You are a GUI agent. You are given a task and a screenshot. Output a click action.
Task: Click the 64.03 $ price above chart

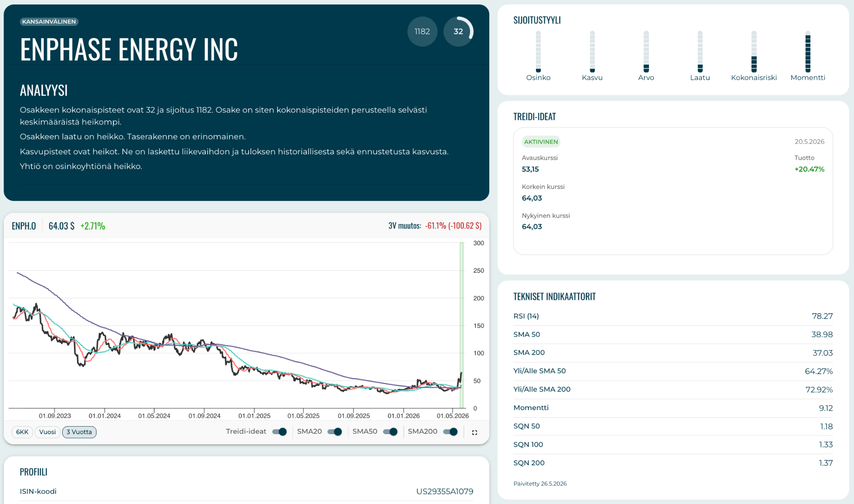[61, 226]
